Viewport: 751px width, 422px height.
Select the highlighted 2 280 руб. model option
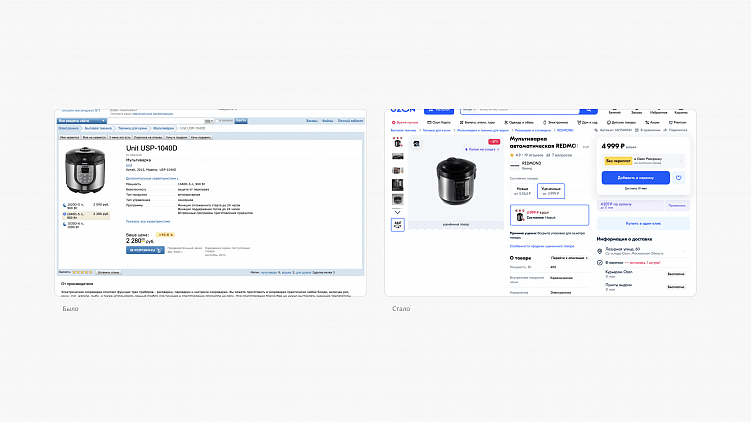point(86,216)
